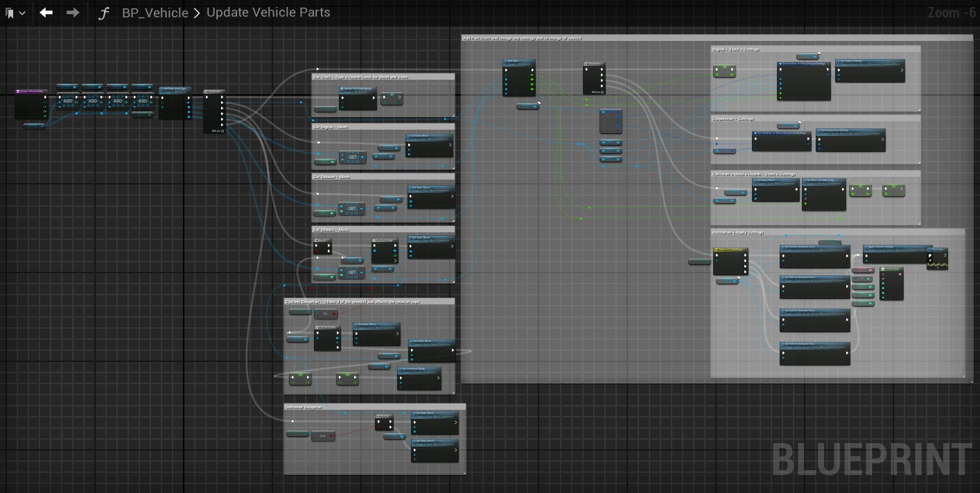The image size is (980, 493).
Task: Select the Get Parts from Type node
Action: (175, 103)
